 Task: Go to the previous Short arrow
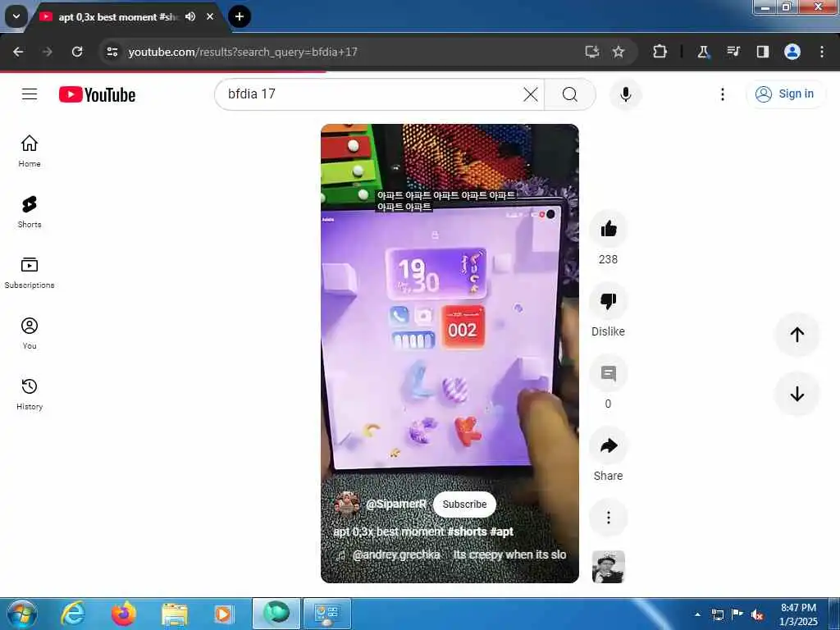[797, 335]
